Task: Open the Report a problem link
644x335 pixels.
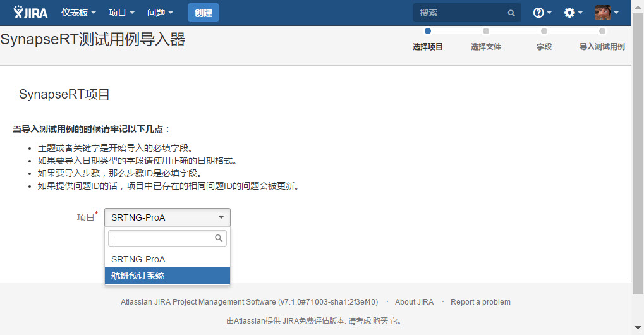Action: tap(480, 302)
